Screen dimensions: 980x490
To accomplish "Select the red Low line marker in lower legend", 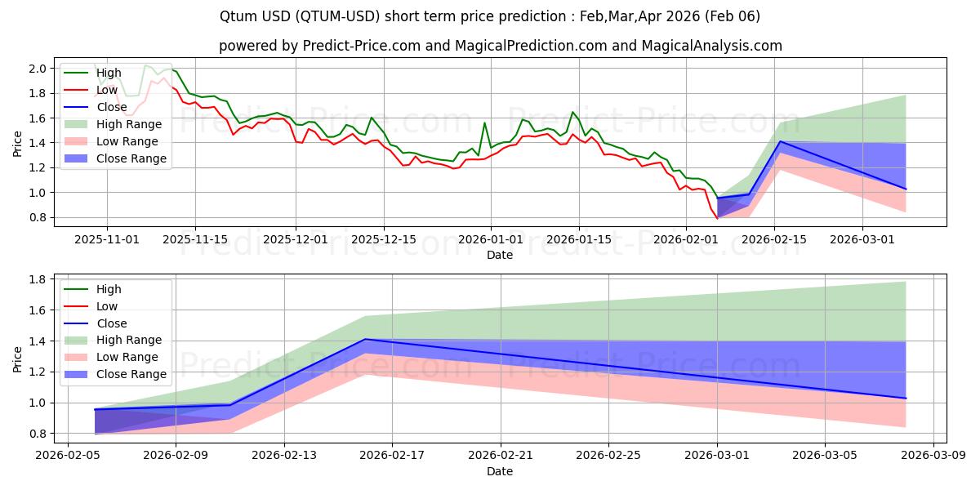I will click(75, 306).
